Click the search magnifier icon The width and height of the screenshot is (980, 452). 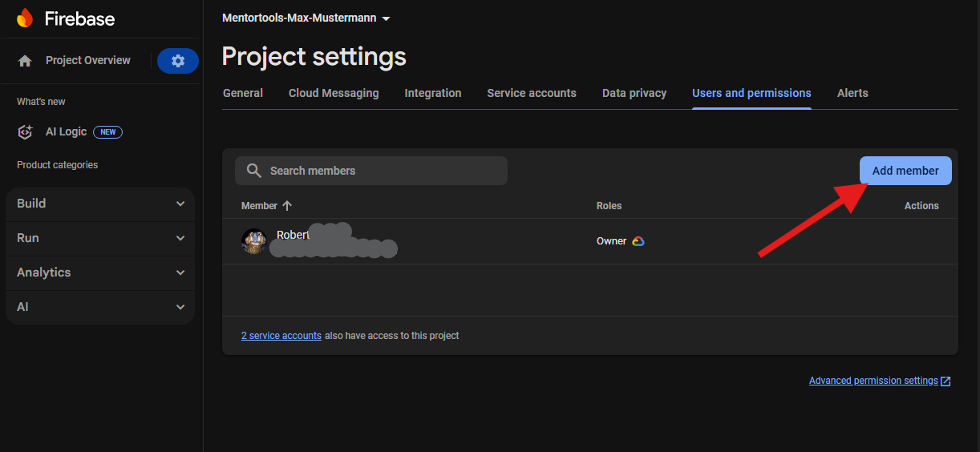point(254,171)
